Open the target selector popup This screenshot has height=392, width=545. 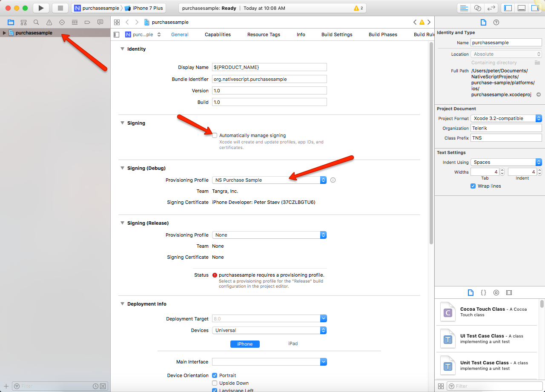click(x=143, y=34)
